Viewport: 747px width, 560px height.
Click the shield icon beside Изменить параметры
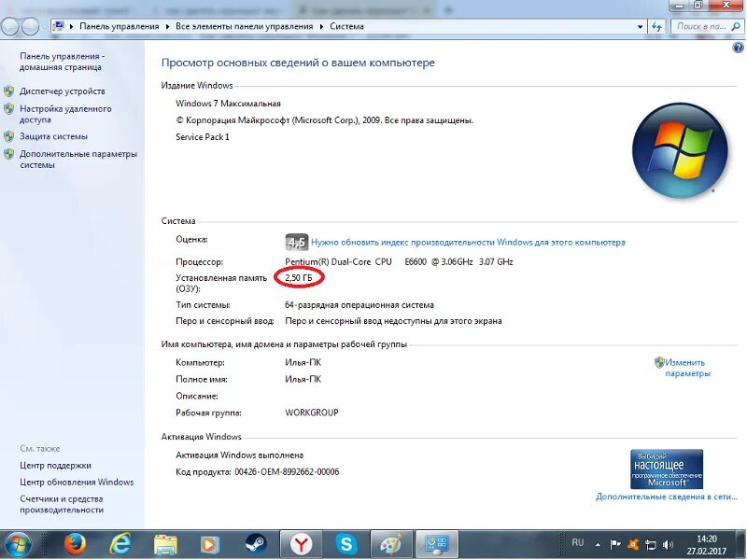coord(659,362)
